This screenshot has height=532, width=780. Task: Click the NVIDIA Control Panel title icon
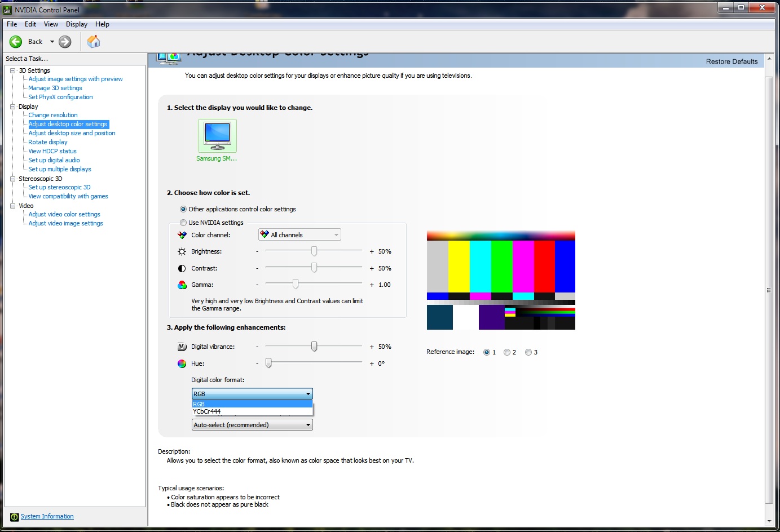click(x=7, y=10)
